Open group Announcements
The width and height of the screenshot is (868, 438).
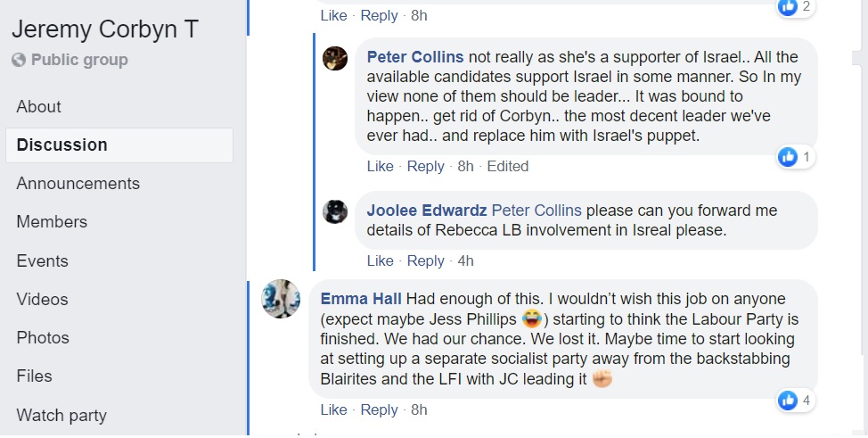pos(78,183)
